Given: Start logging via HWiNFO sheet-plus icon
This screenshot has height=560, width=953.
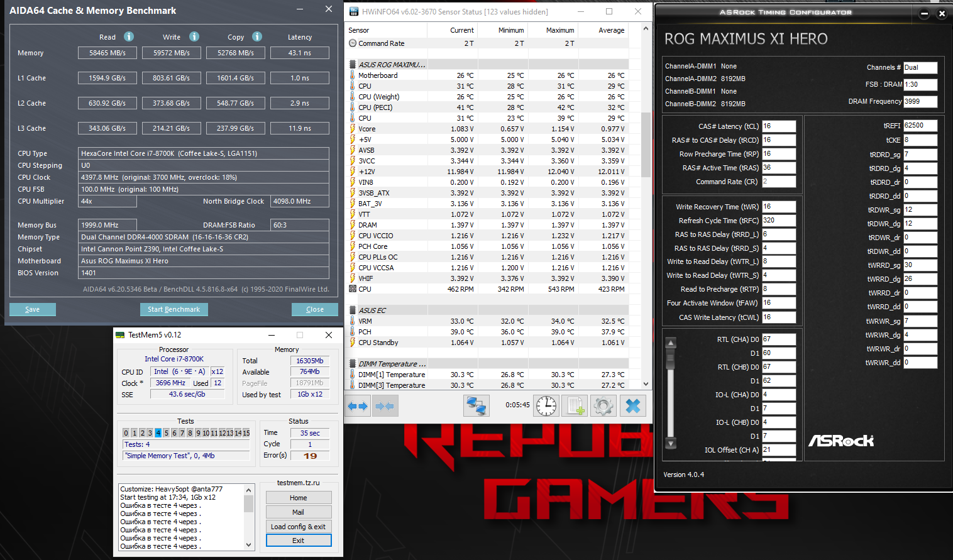Looking at the screenshot, I should pyautogui.click(x=575, y=406).
